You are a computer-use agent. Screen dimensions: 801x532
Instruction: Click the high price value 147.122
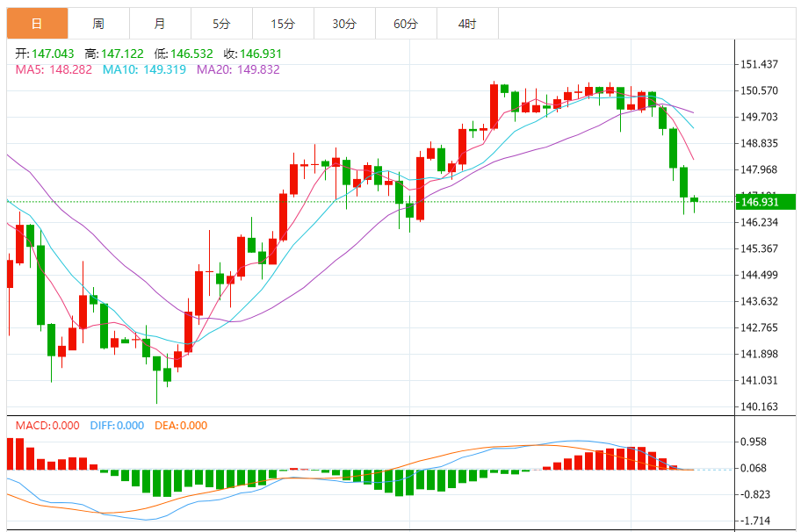[x=122, y=54]
